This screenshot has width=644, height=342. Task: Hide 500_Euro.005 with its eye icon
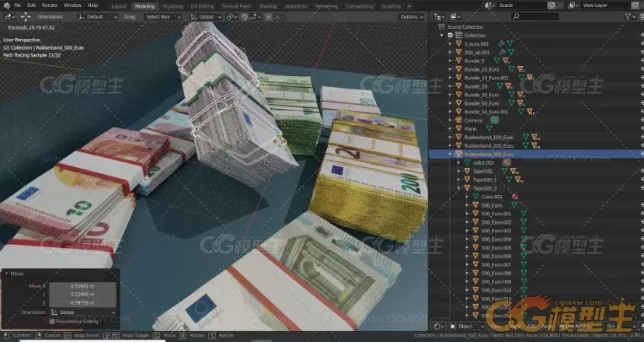(642, 247)
